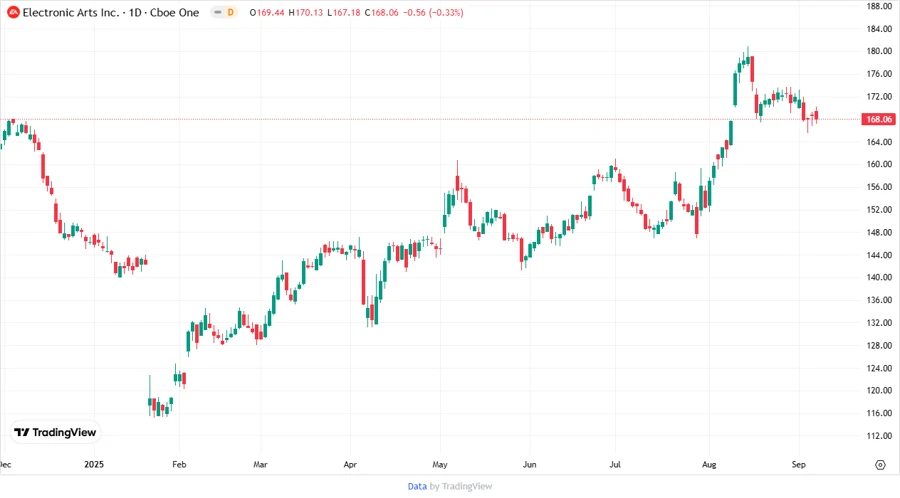Click the Sep label on time axis

pyautogui.click(x=798, y=464)
